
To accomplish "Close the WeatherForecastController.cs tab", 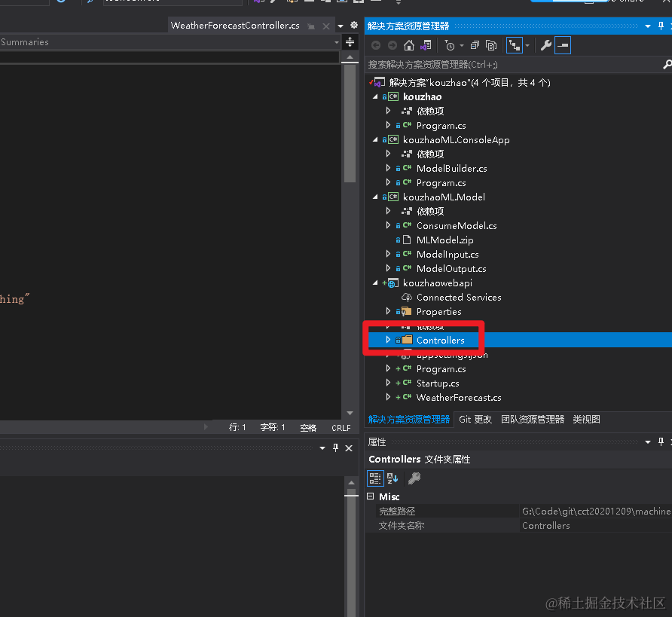I will [x=326, y=26].
